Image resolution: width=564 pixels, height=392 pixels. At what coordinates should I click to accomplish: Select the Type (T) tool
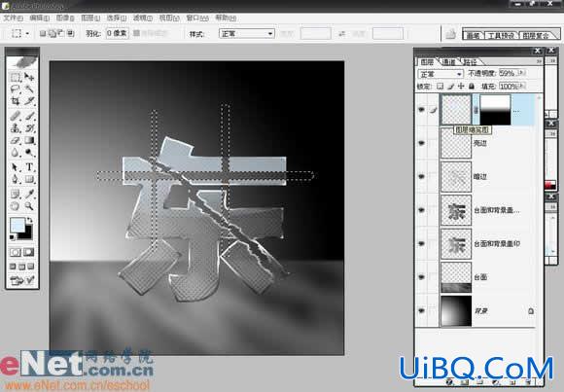point(29,167)
